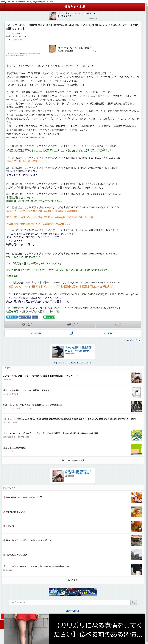
Task: Click the magnifying glass search button
Action: [134, 602]
